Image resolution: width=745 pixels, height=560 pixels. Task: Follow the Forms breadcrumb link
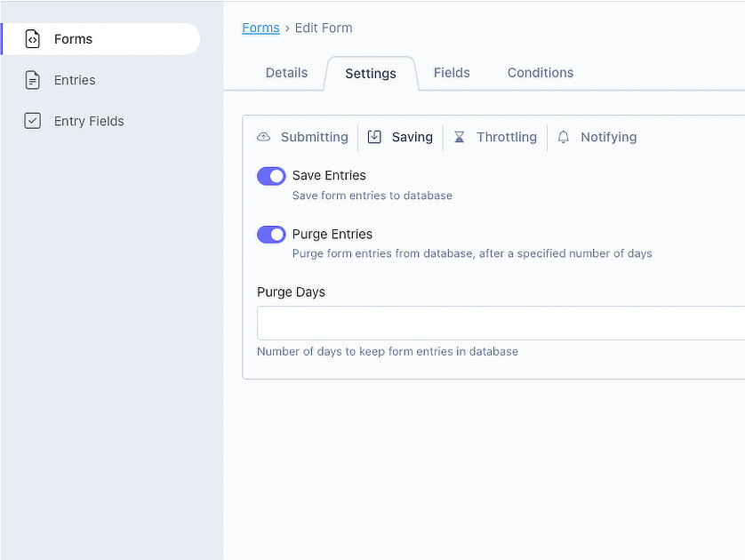260,28
